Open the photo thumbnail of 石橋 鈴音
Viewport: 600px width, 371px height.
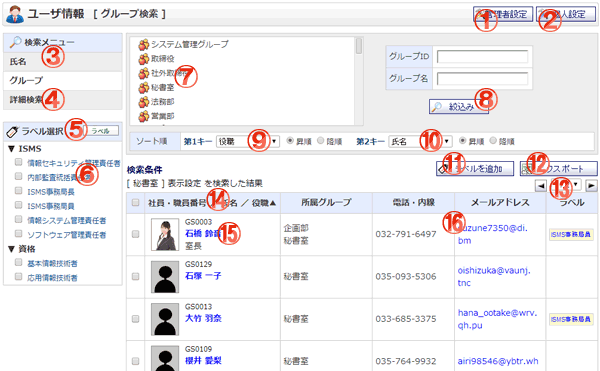pyautogui.click(x=165, y=234)
